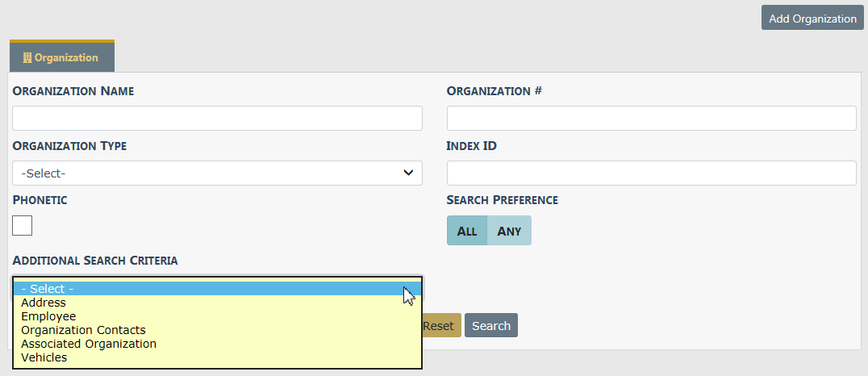
Task: Focus the Organization # input field
Action: coord(651,118)
